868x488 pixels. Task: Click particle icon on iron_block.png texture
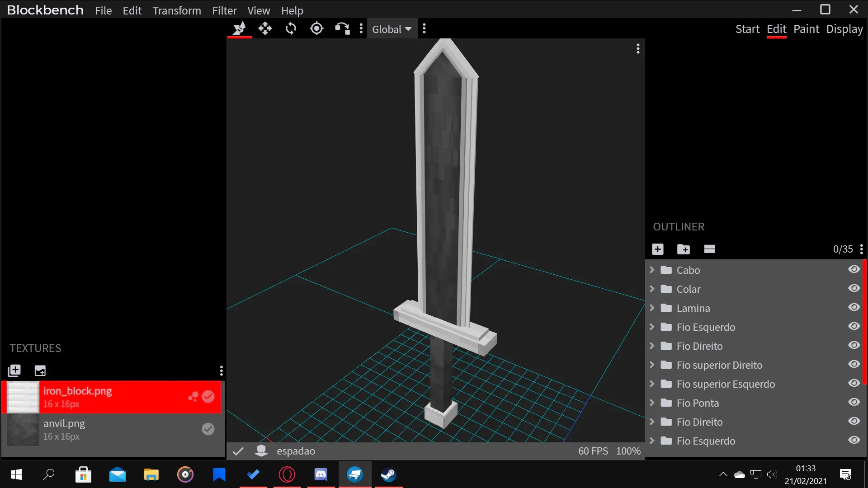coord(193,397)
